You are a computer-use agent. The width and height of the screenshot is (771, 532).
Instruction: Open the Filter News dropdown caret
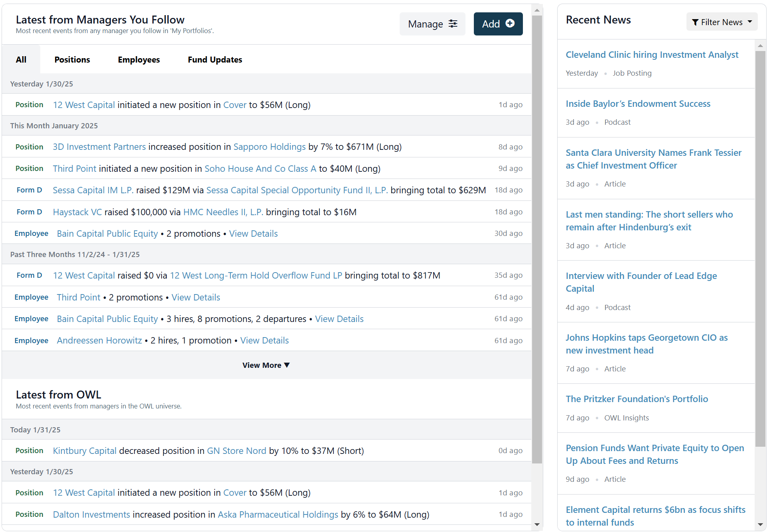point(750,22)
